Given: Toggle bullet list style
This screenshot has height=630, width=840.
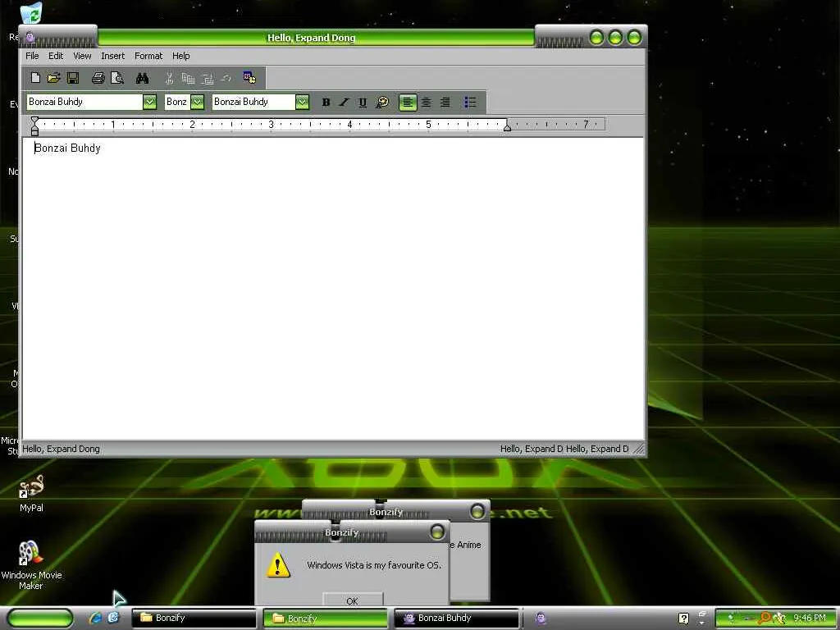Looking at the screenshot, I should (x=470, y=102).
